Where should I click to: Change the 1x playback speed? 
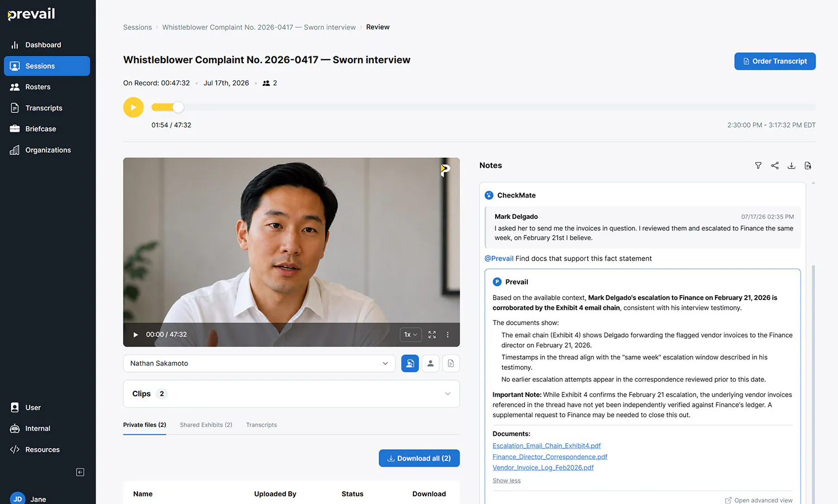pyautogui.click(x=411, y=335)
